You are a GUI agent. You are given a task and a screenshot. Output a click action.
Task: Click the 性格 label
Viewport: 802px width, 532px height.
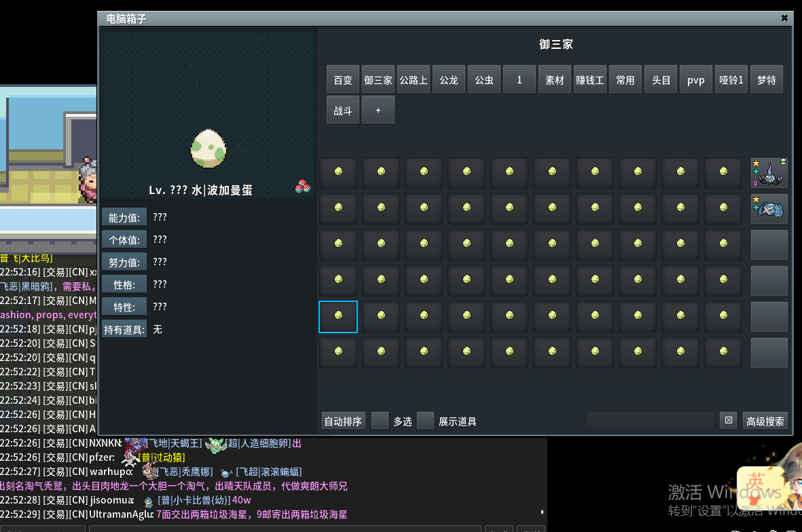pos(124,284)
